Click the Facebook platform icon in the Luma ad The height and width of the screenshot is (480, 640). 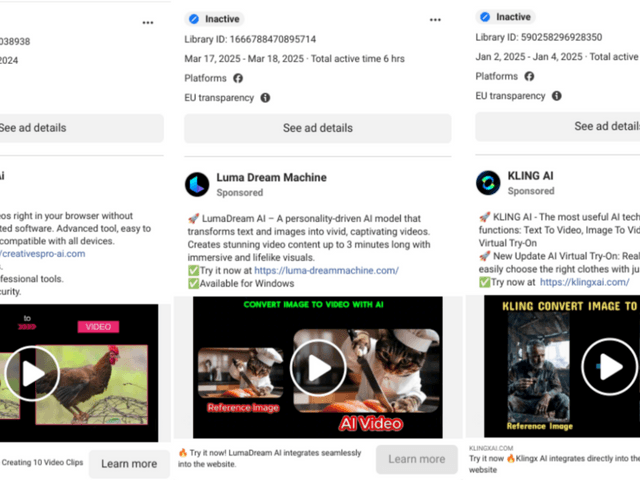coord(238,78)
